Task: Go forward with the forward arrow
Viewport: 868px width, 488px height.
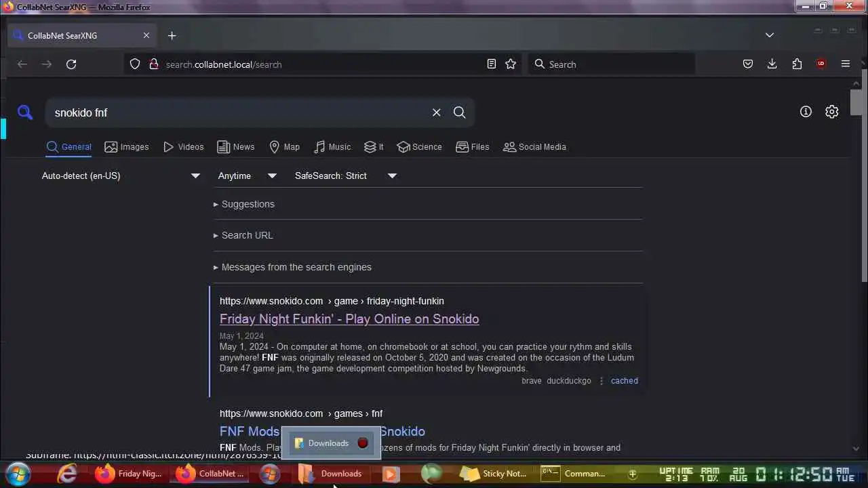Action: pos(47,64)
